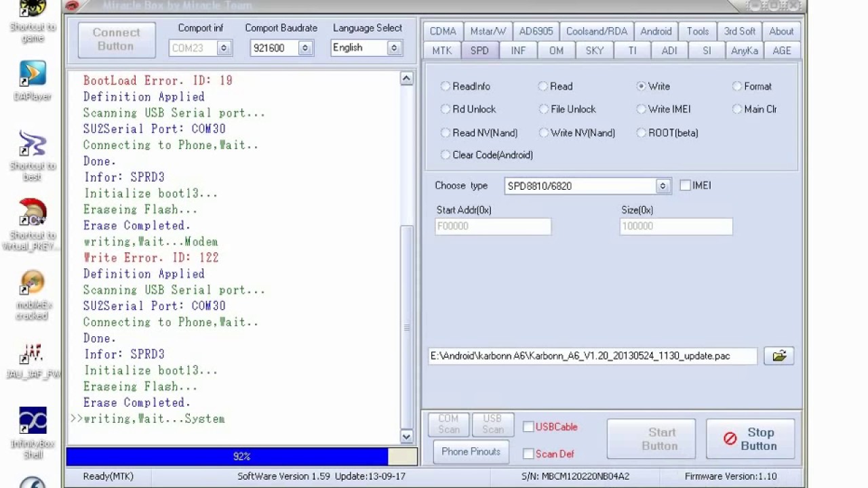Click the Start Button
Screen dimensions: 868x488
tap(651, 439)
